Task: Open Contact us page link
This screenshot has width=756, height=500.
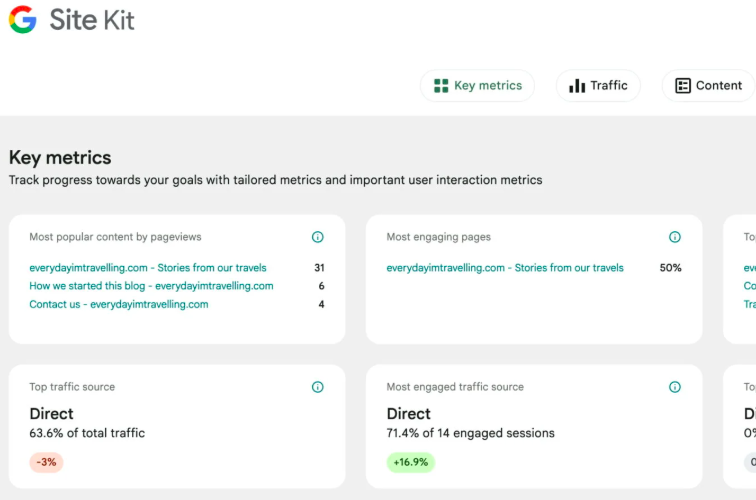Action: click(119, 304)
